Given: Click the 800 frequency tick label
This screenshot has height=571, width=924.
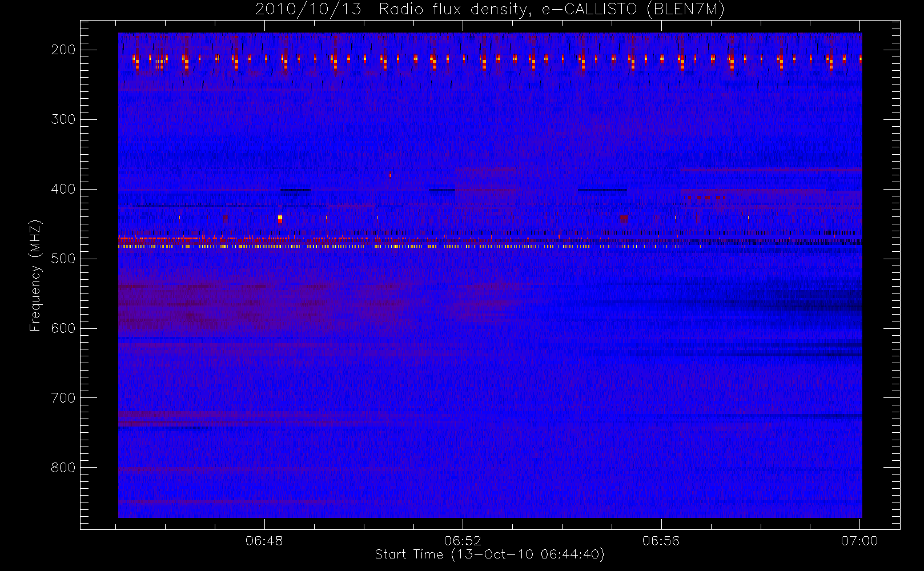Looking at the screenshot, I should pos(63,468).
